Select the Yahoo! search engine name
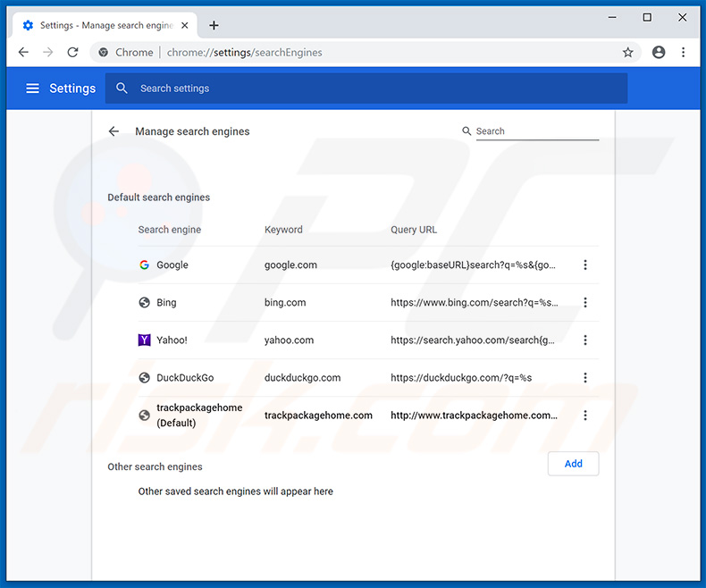Viewport: 706px width, 588px height. pyautogui.click(x=172, y=340)
